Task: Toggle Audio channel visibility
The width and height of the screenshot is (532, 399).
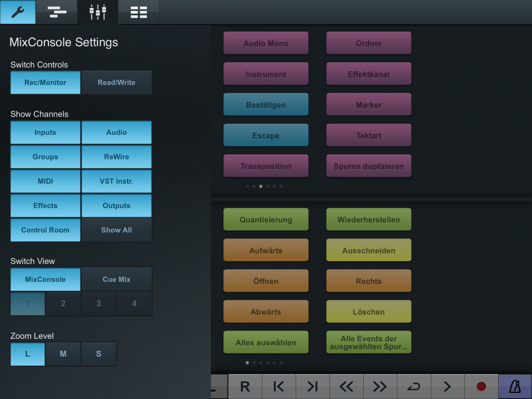Action: pyautogui.click(x=116, y=132)
